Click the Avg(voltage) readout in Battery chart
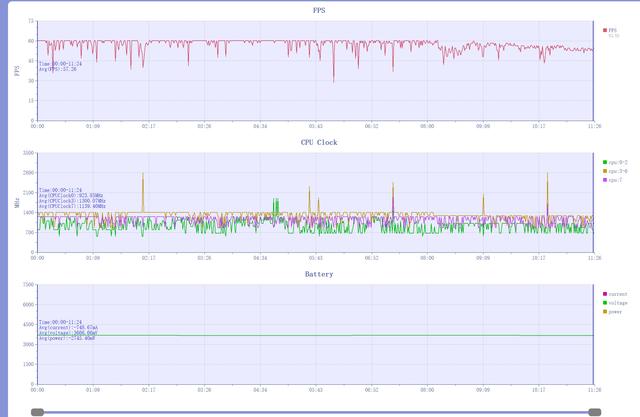 67,333
